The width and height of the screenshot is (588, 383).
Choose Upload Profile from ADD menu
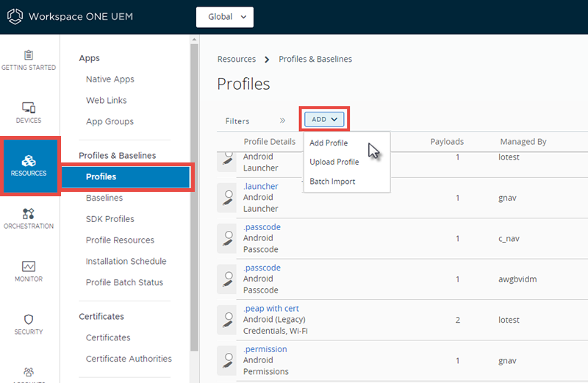(334, 162)
